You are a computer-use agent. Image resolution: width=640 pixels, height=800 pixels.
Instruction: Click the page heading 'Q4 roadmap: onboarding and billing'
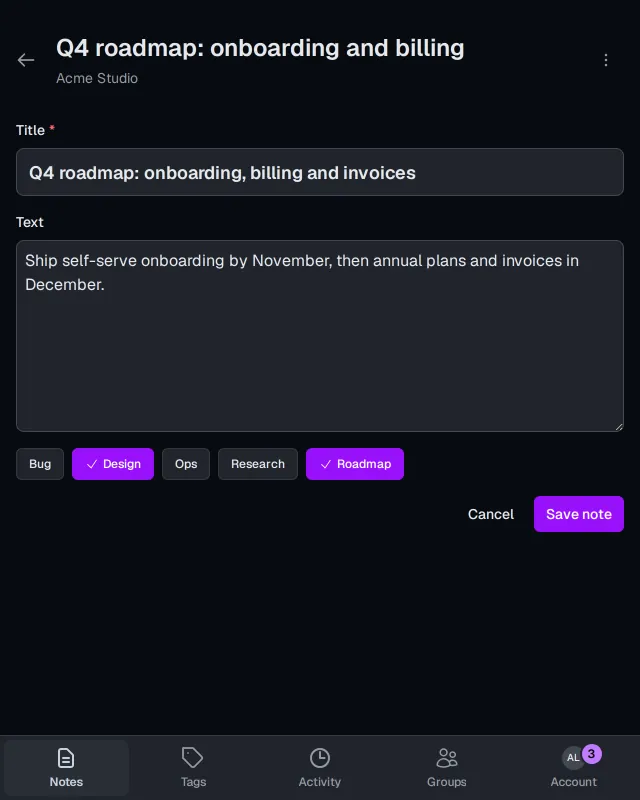tap(260, 48)
